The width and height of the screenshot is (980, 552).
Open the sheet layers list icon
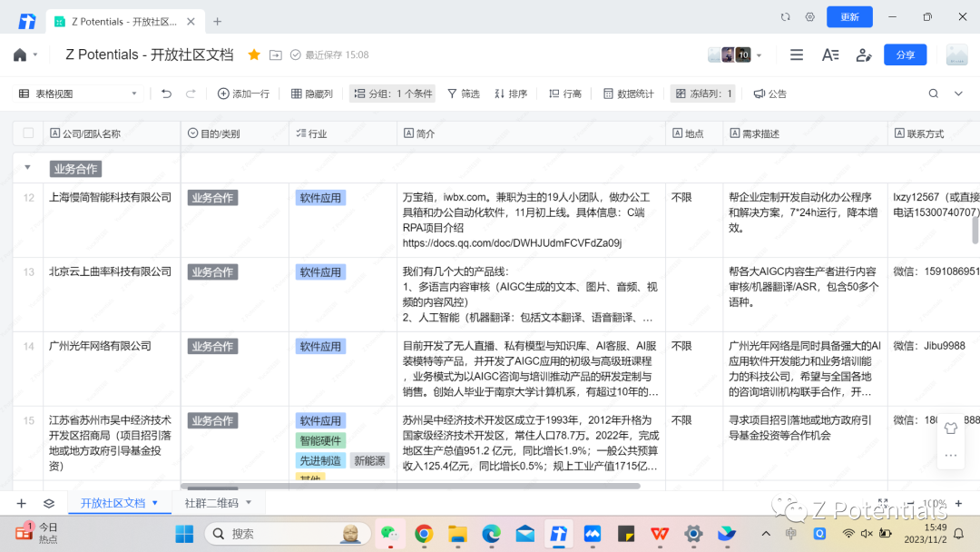click(49, 503)
